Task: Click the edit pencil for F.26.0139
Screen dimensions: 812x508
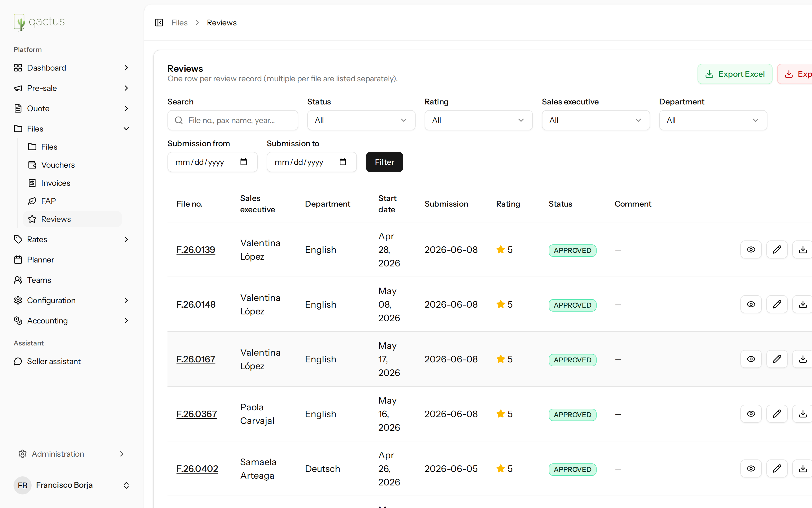Action: (x=777, y=250)
